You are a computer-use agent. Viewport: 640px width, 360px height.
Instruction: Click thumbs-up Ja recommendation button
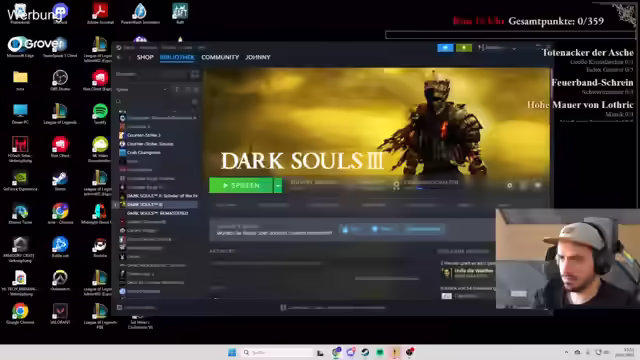[x=351, y=229]
